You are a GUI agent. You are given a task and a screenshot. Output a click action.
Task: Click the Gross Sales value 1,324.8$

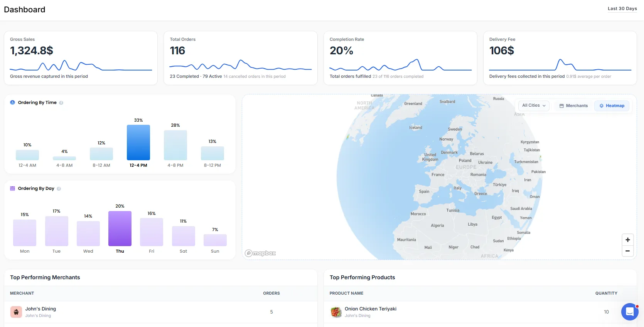[x=32, y=50]
